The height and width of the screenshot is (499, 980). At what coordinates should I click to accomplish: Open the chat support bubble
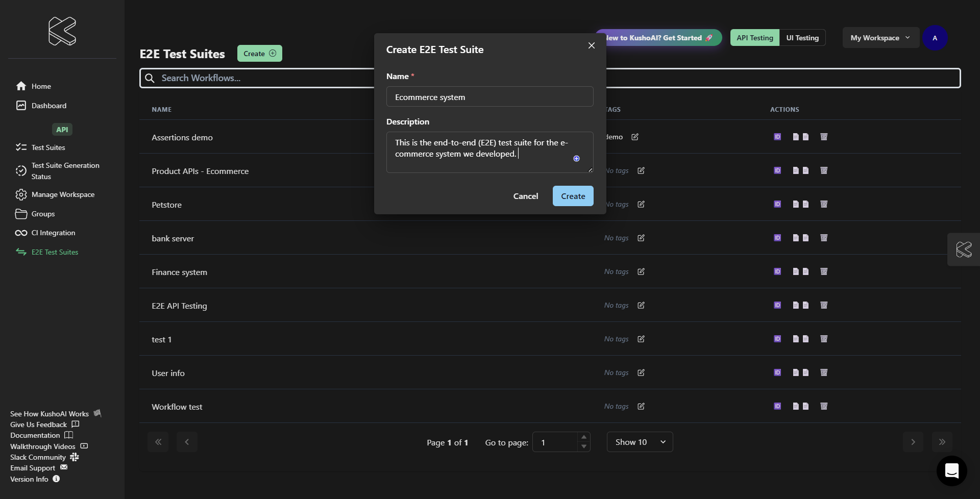coord(951,470)
